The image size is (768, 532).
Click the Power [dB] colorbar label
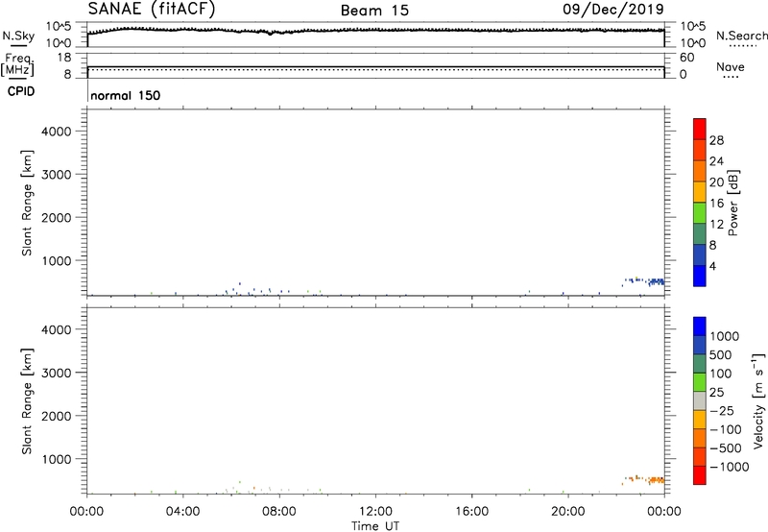click(733, 203)
